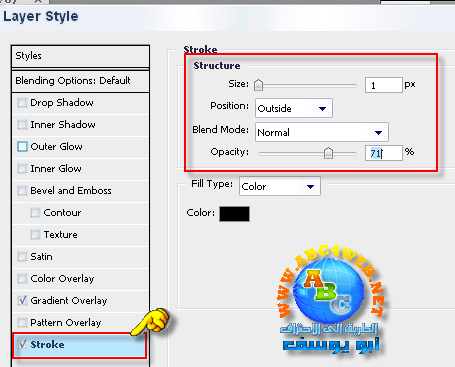455x367 pixels.
Task: Select the Pattern Overlay label
Action: click(x=66, y=323)
